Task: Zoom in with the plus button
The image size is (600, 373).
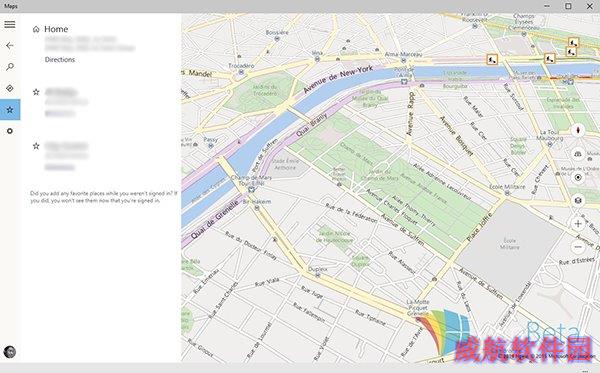Action: 578,224
